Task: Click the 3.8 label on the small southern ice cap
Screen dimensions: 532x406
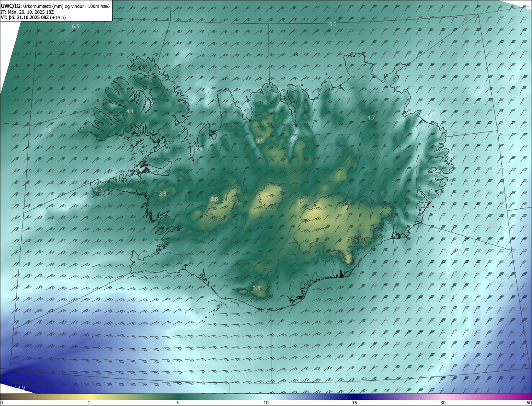Action: [256, 289]
